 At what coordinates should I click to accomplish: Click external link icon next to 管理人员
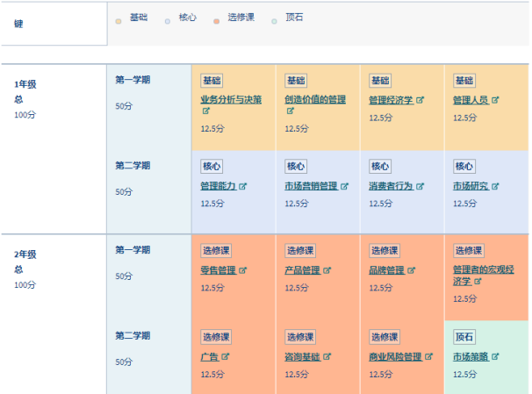point(496,100)
